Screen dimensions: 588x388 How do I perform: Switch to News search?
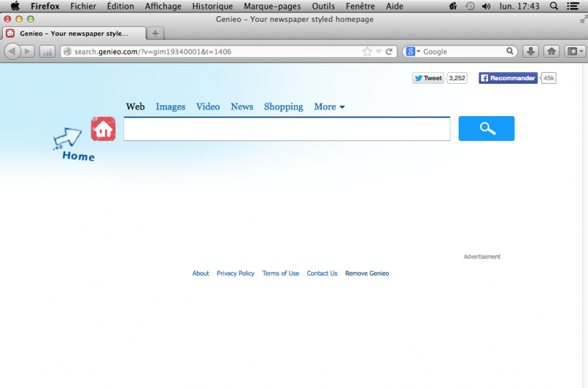tap(242, 107)
